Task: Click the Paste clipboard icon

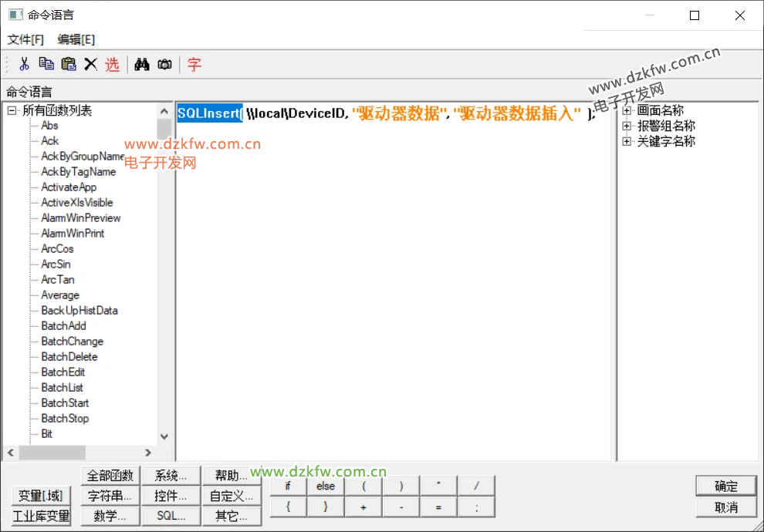Action: coord(69,65)
